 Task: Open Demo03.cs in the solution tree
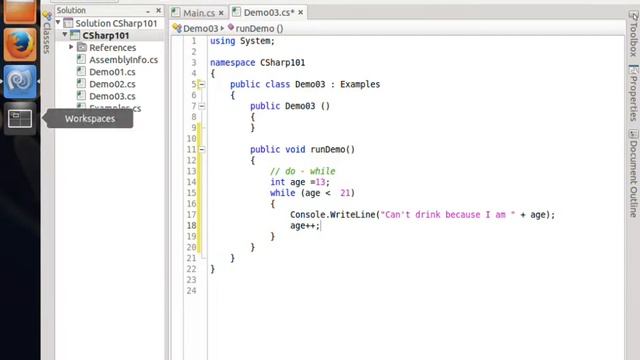click(x=112, y=96)
